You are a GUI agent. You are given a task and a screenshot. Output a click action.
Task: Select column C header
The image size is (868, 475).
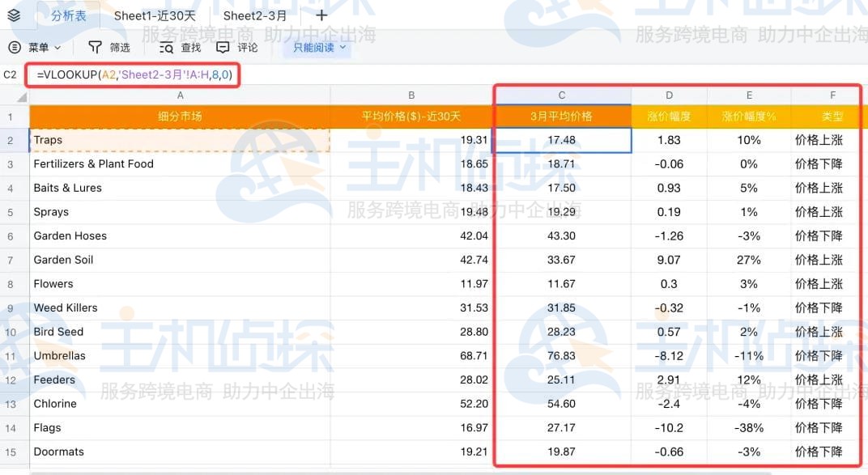561,95
